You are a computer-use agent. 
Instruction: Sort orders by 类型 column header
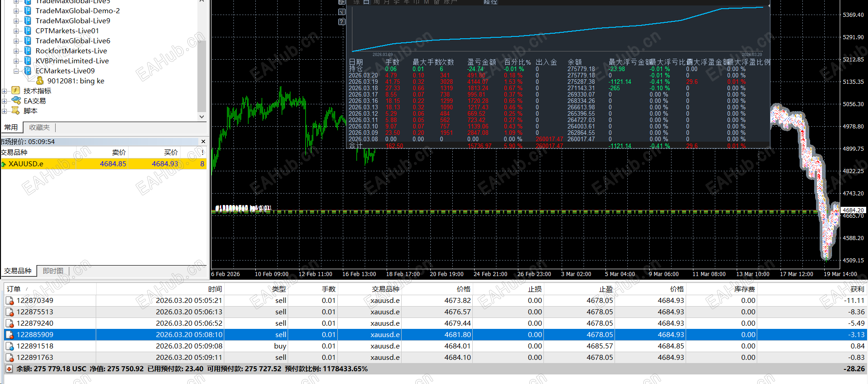[x=256, y=289]
